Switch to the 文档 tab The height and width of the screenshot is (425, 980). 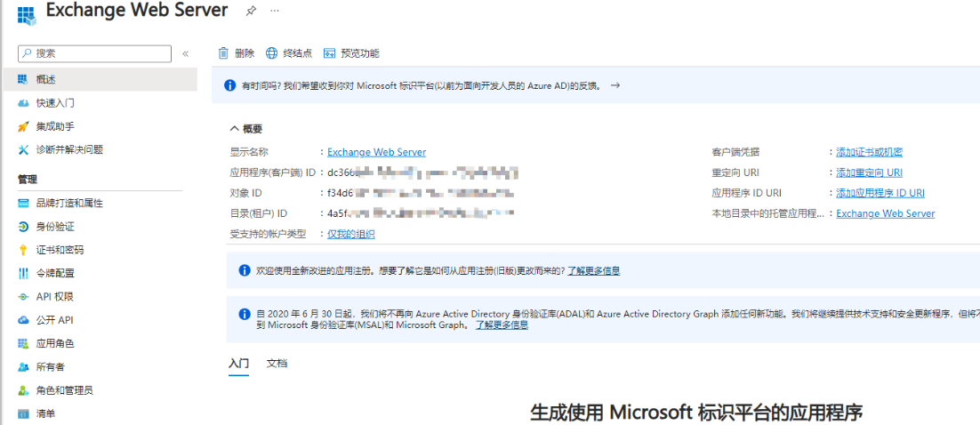277,364
